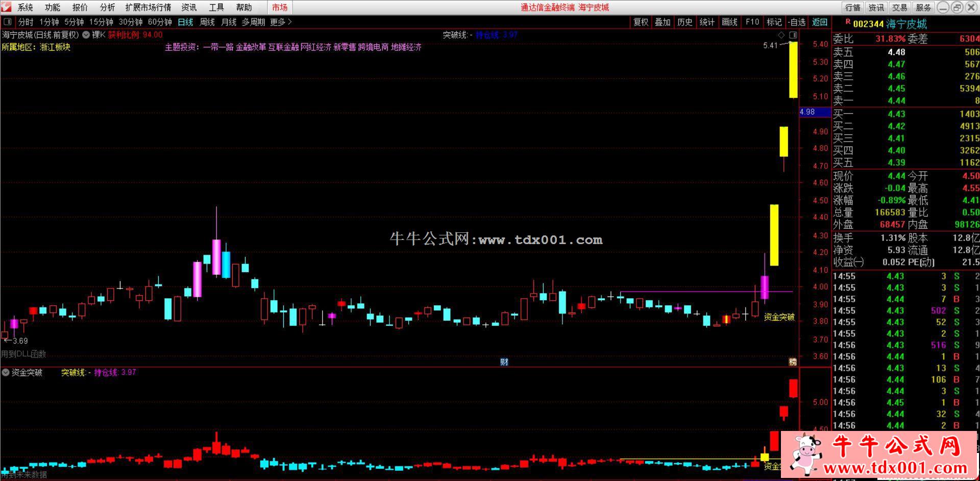Toggle the side panel icon above price axis
The width and height of the screenshot is (980, 481).
pos(793,35)
